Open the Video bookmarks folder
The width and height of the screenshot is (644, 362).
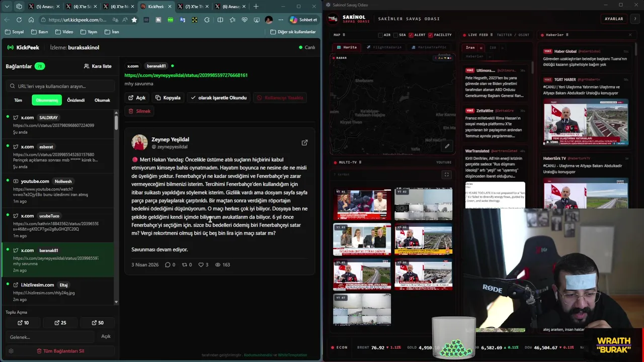point(64,32)
